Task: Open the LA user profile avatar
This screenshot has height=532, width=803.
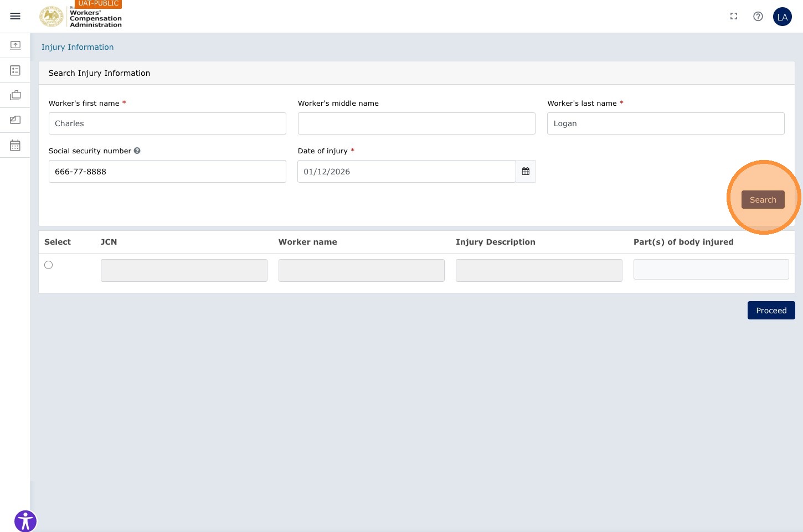Action: click(783, 17)
